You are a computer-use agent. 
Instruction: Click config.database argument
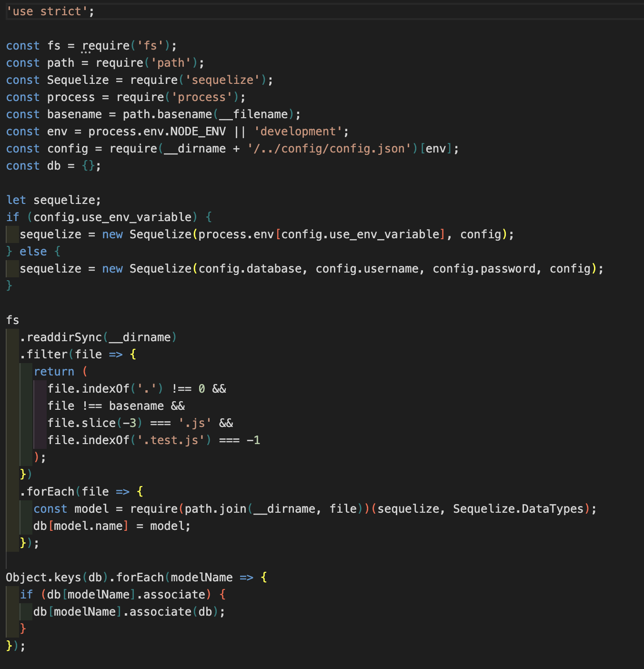tap(250, 269)
